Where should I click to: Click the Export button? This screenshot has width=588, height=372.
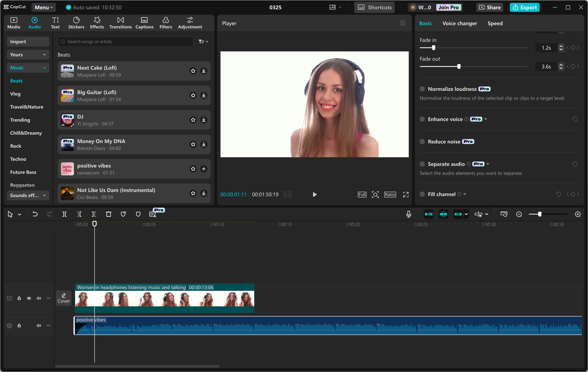click(x=525, y=7)
